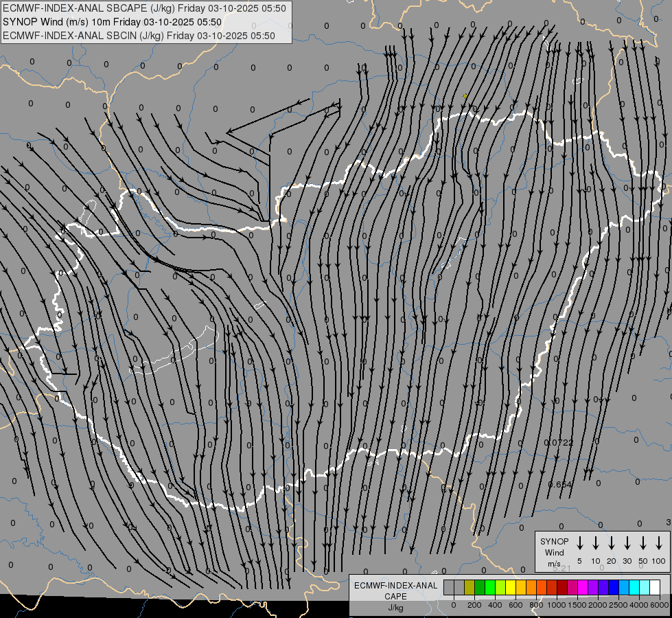Click the 1000 tick label on CAPE scale
Image resolution: width=672 pixels, height=618 pixels.
click(x=557, y=605)
